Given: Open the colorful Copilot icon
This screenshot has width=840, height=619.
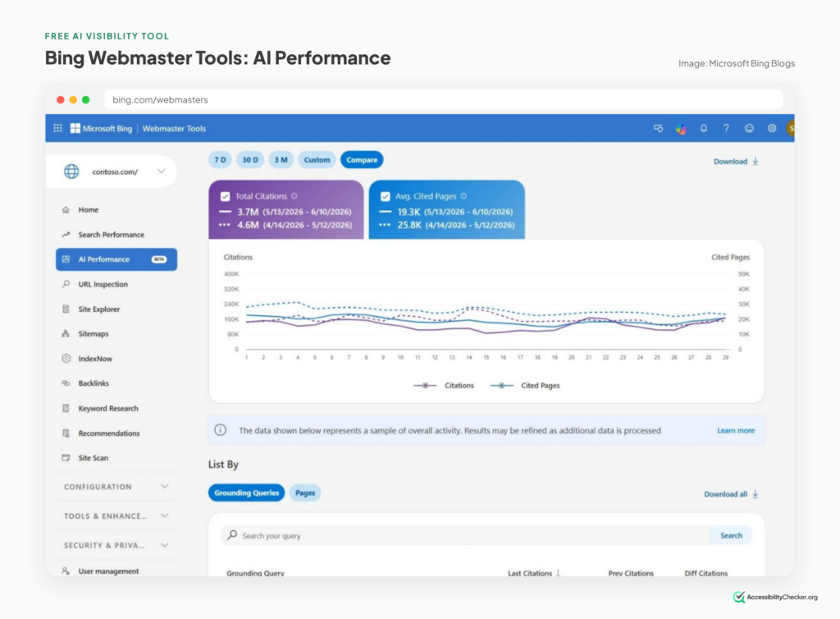Looking at the screenshot, I should click(681, 129).
